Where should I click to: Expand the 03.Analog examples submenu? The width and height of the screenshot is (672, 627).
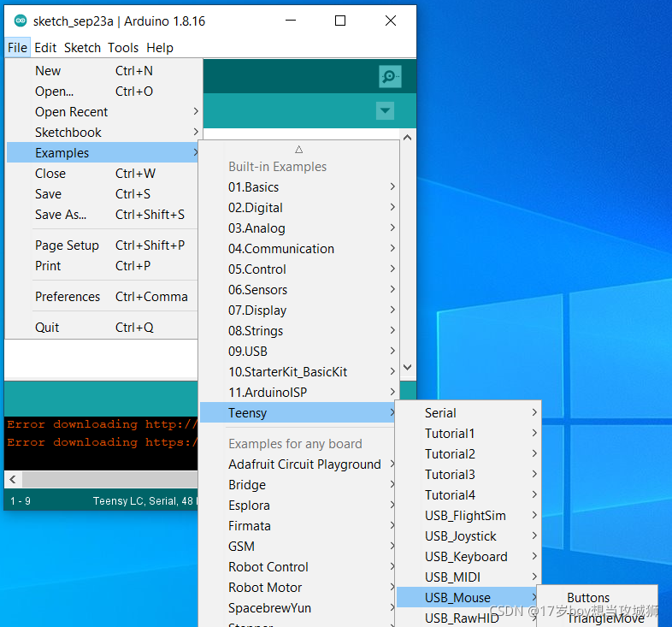298,228
